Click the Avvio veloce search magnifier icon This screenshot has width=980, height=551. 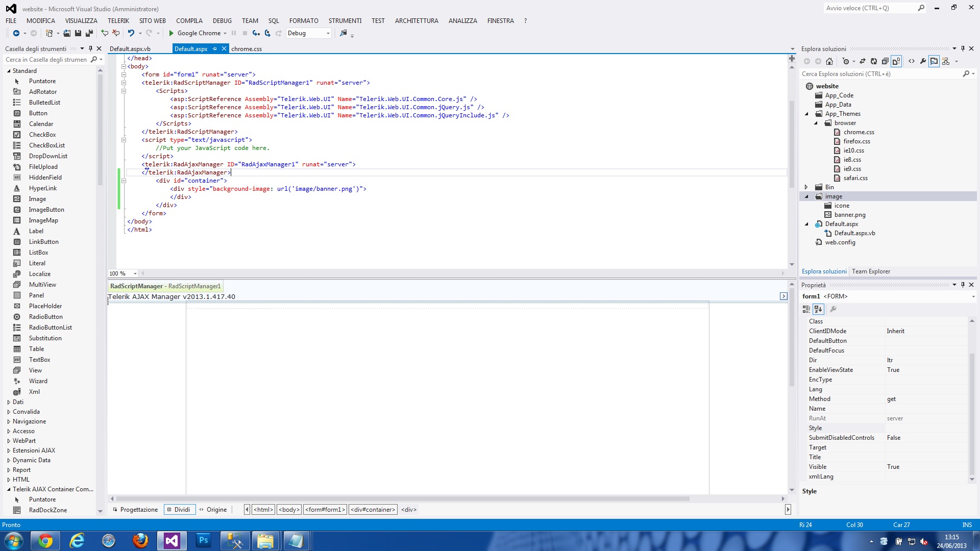click(921, 8)
